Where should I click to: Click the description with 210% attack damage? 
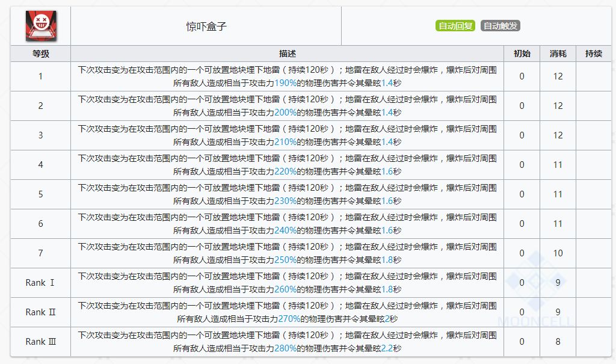pos(287,135)
